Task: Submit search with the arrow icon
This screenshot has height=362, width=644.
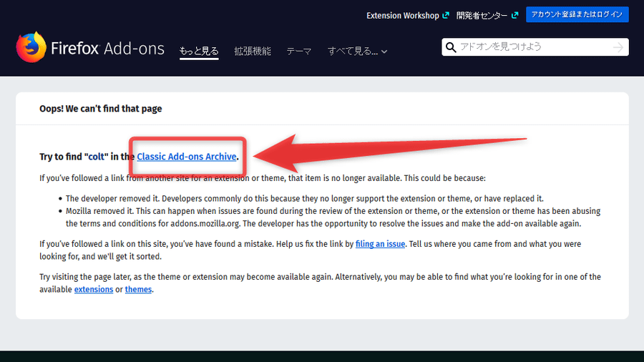Action: pyautogui.click(x=618, y=47)
